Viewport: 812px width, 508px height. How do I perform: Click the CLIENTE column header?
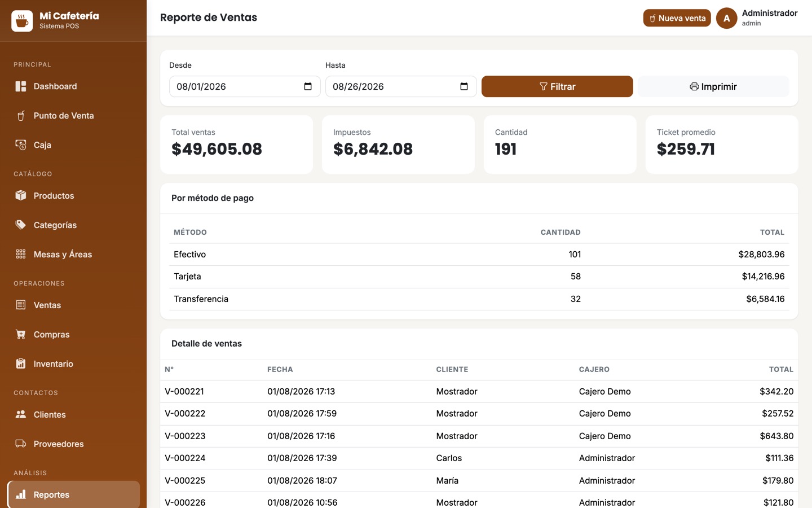pyautogui.click(x=452, y=370)
